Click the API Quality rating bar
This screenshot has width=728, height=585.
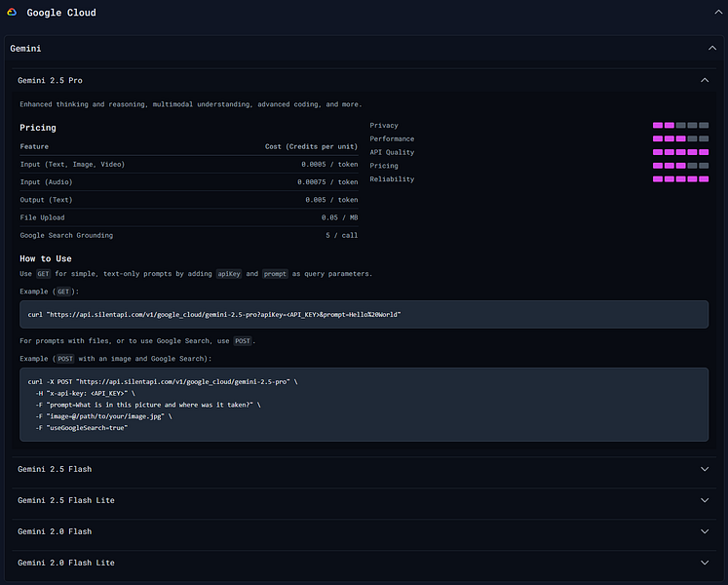(x=680, y=152)
